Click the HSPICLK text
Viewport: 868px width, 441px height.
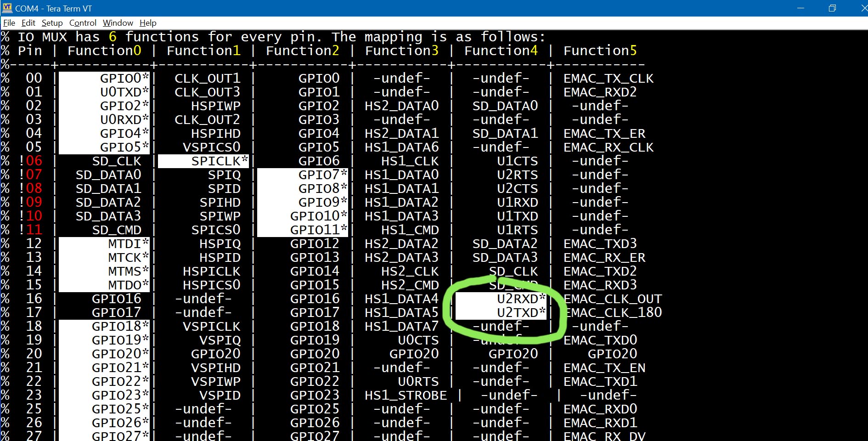pos(212,271)
